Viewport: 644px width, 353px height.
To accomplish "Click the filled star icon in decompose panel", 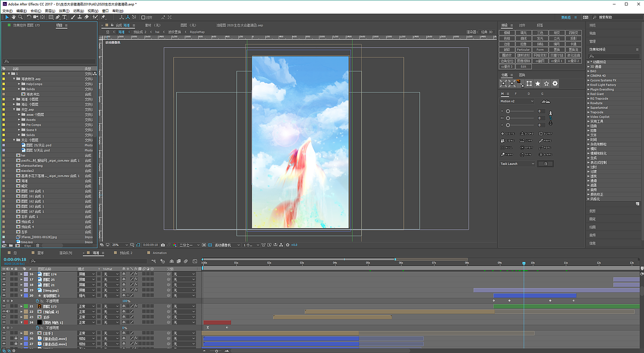I will click(x=538, y=84).
